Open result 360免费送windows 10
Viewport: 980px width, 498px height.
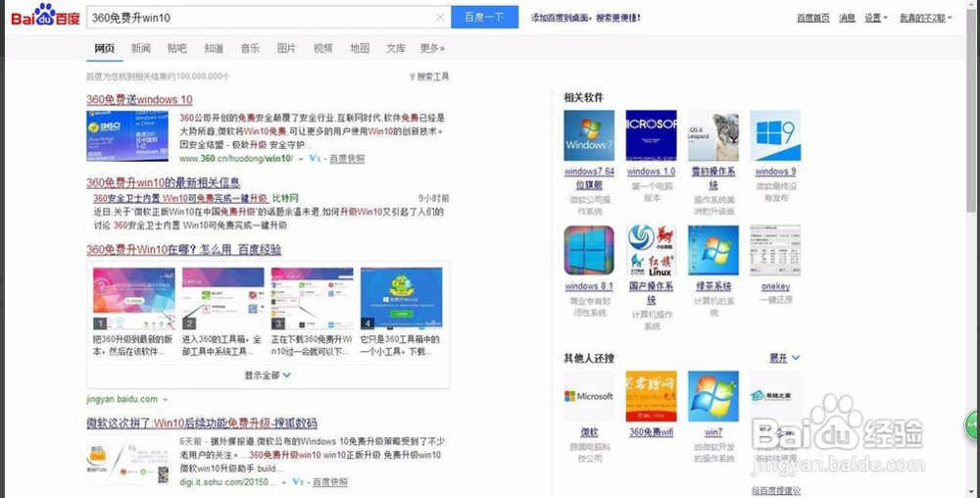tap(139, 99)
